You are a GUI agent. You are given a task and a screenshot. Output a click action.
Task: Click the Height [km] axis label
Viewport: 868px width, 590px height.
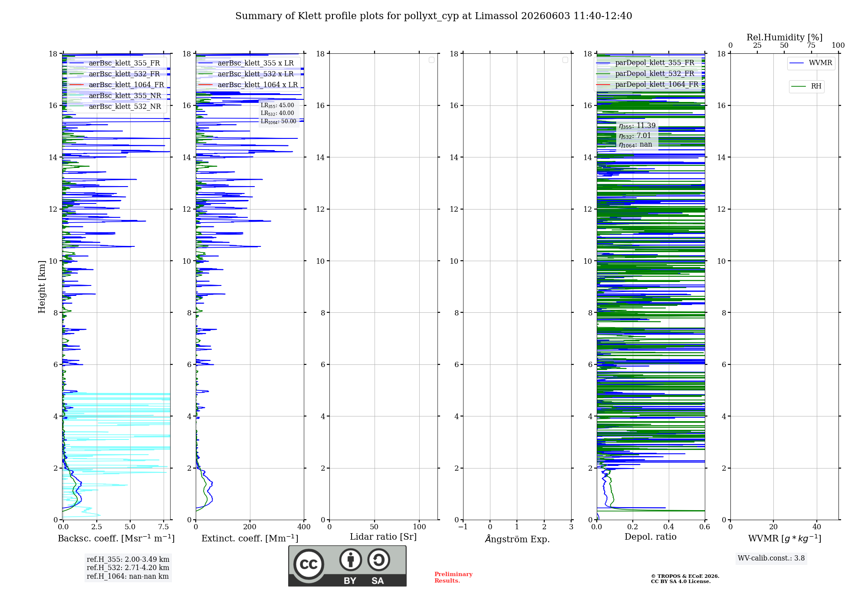coord(42,287)
